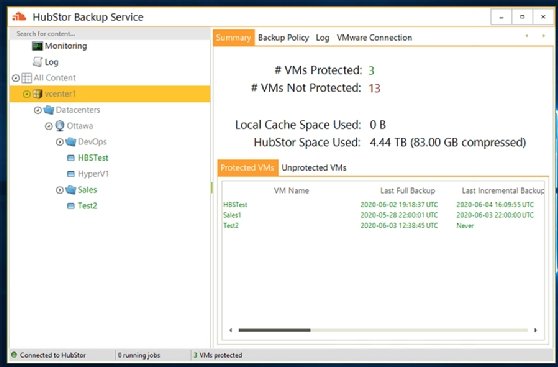Click the HubStor logo icon in title bar
The height and width of the screenshot is (367, 558).
click(x=19, y=16)
